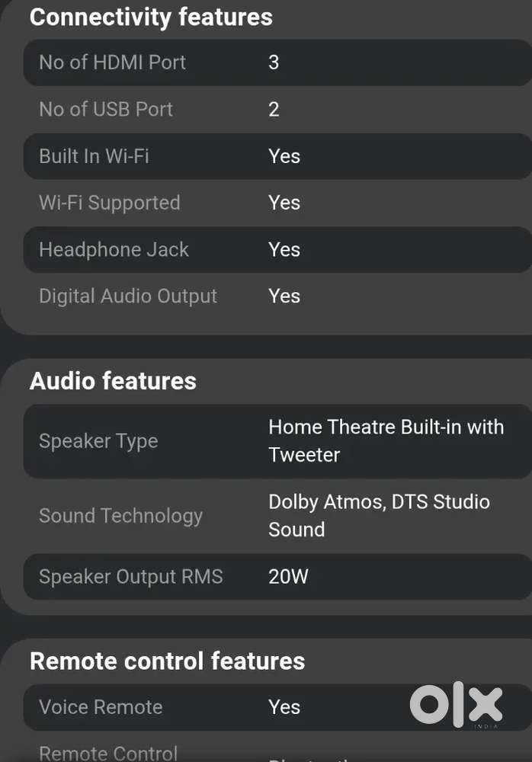This screenshot has width=532, height=762.
Task: Click the No of HDMI Port label
Action: 112,62
